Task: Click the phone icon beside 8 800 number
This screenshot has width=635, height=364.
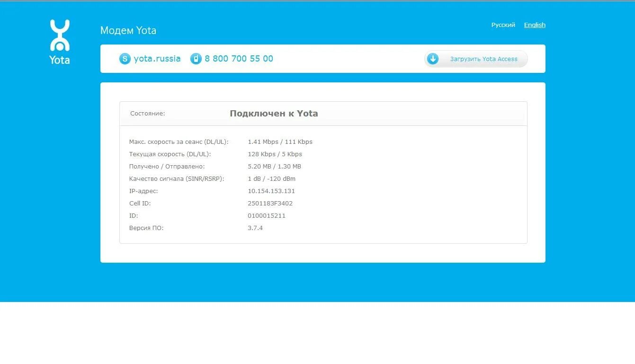Action: 196,59
